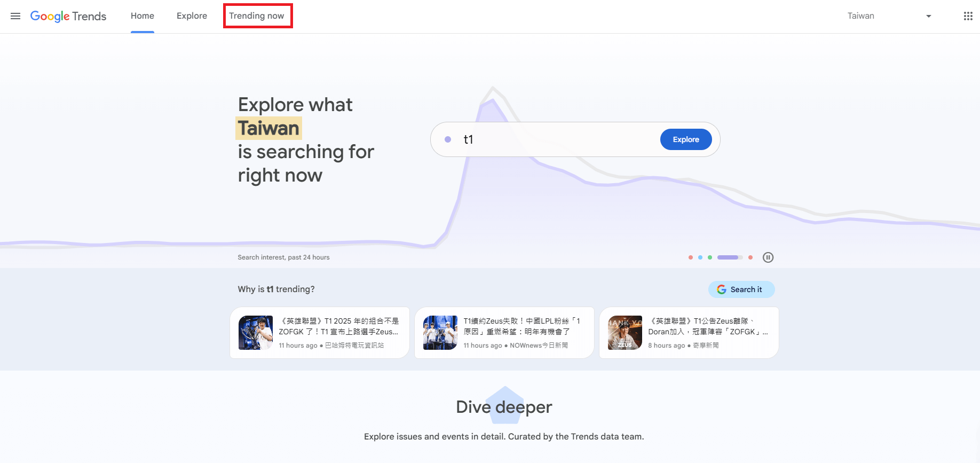The width and height of the screenshot is (980, 463).
Task: Click thumbnail of T1 2025 lineup article
Action: click(256, 333)
